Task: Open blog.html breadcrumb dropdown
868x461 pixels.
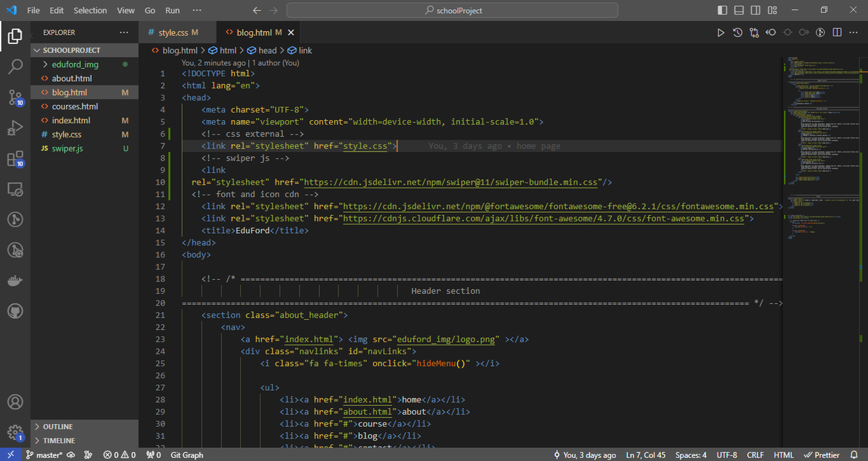Action: (x=174, y=51)
